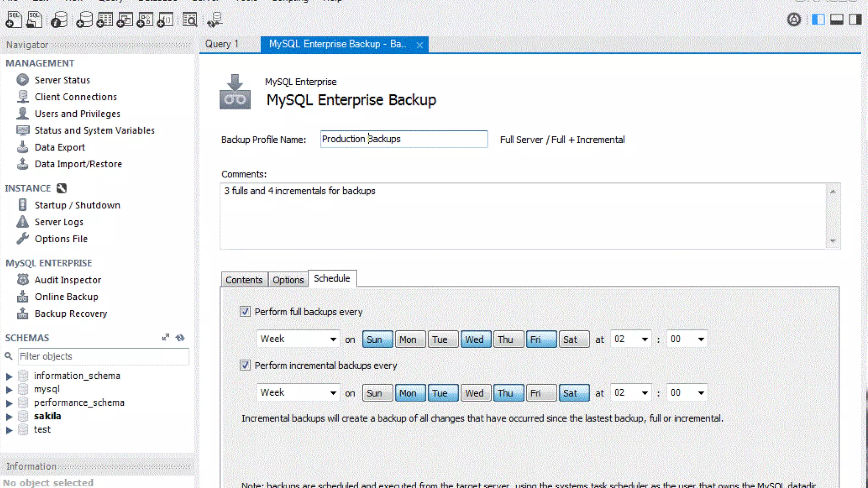The height and width of the screenshot is (488, 868).
Task: Uncheck Perform incremental backups every
Action: coord(245,365)
